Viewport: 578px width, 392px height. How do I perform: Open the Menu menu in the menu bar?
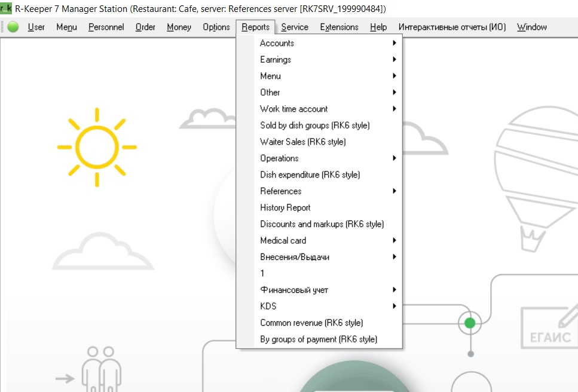point(67,27)
